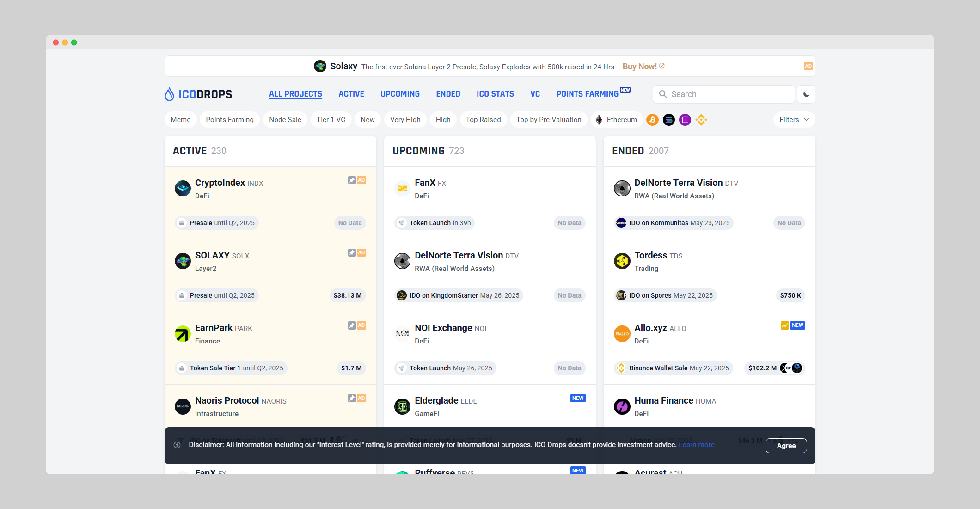This screenshot has height=509, width=980.
Task: Select the Ethereum filter chip
Action: click(x=617, y=120)
